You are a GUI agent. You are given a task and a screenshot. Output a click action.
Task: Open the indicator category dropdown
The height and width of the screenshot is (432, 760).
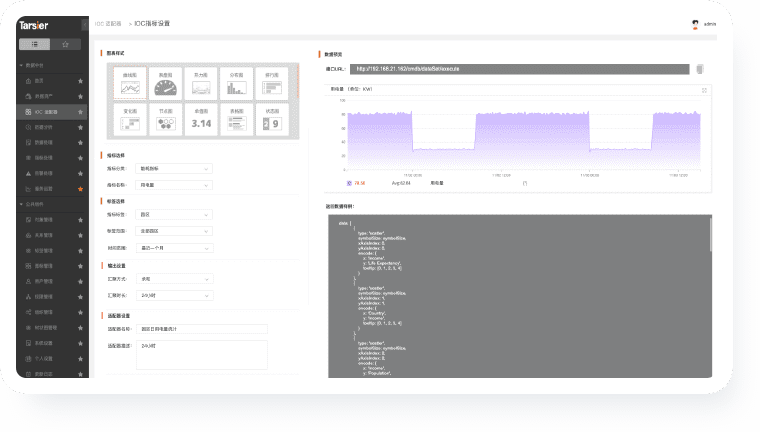(174, 169)
